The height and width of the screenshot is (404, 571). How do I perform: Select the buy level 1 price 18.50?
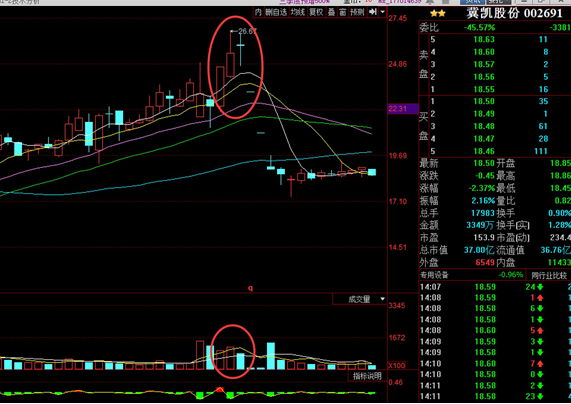pyautogui.click(x=484, y=101)
